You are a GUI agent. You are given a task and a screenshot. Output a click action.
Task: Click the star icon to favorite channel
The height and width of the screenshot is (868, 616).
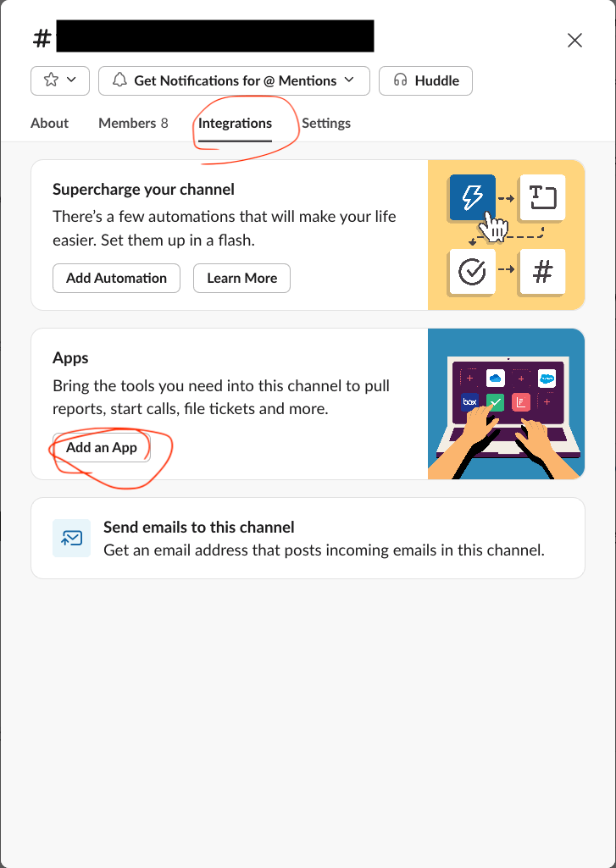pos(51,80)
